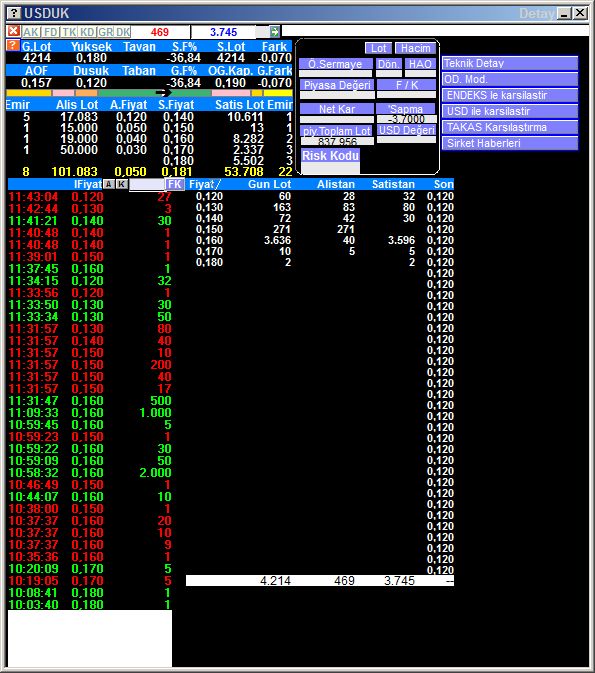Click the price range color bar arrow
Viewport: 595px width, 673px height.
click(x=163, y=92)
